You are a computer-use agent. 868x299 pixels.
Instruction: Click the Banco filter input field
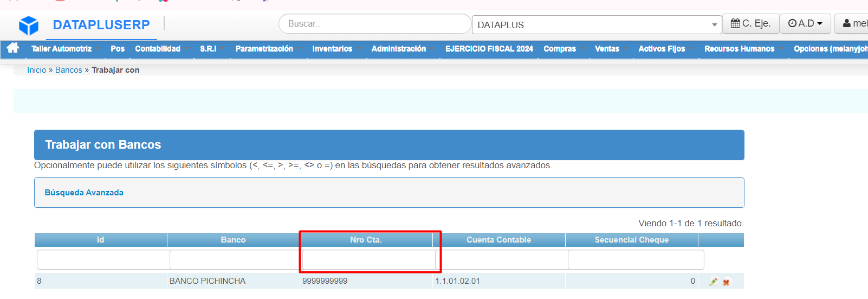coord(236,260)
